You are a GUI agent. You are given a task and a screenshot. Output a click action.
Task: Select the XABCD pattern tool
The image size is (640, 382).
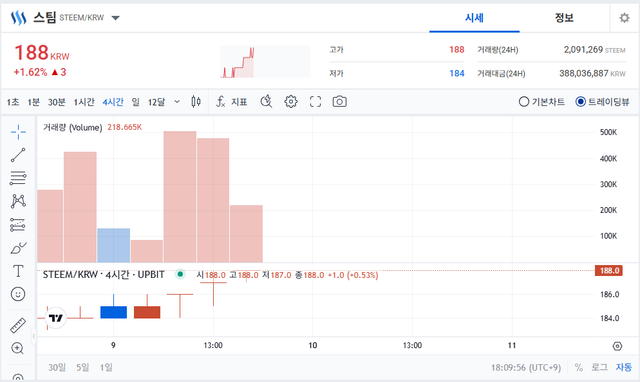click(x=18, y=201)
